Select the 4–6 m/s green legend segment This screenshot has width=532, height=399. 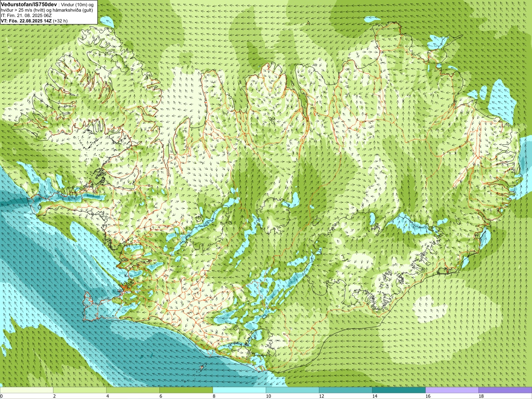pos(133,390)
